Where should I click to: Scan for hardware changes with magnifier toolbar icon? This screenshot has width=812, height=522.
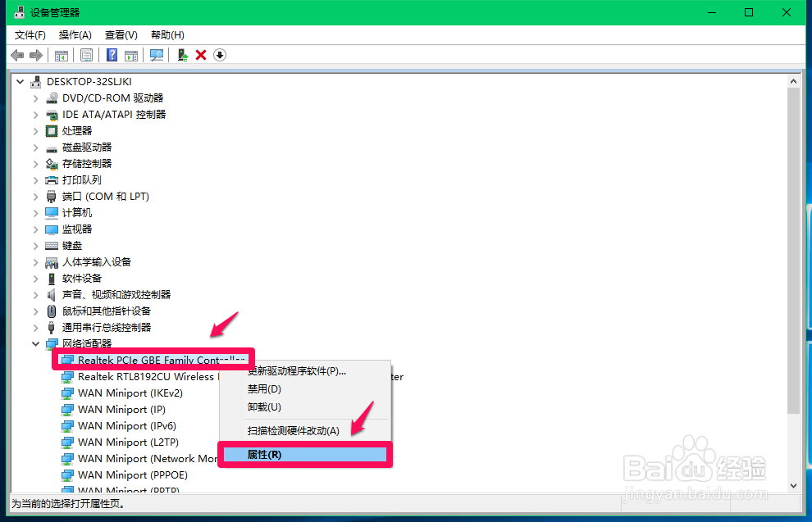156,55
